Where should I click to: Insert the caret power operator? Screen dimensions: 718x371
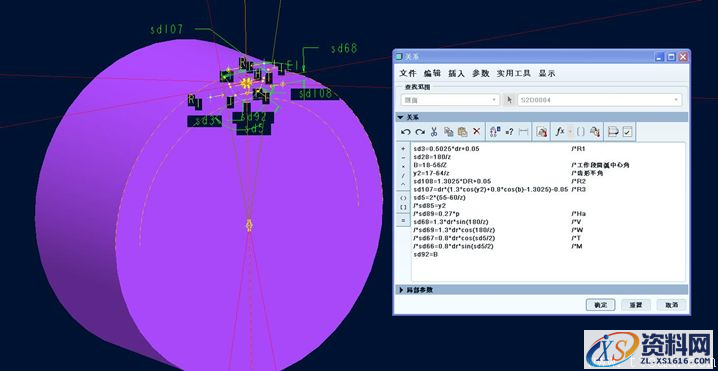pyautogui.click(x=403, y=184)
